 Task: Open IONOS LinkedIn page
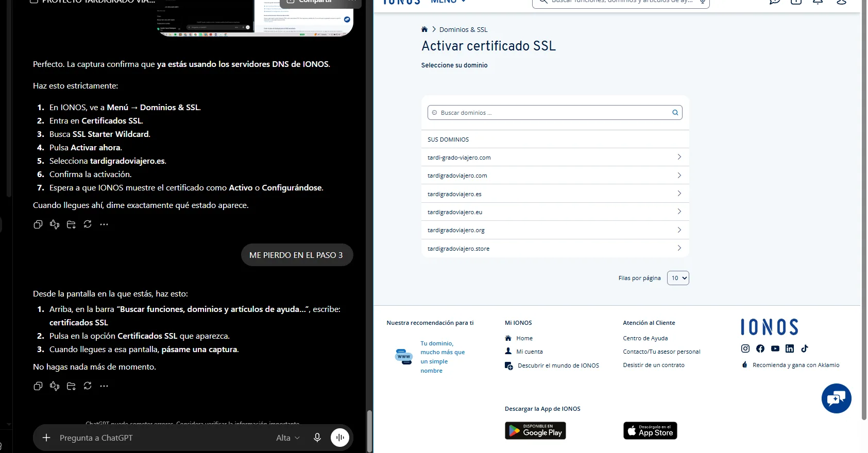pyautogui.click(x=790, y=349)
